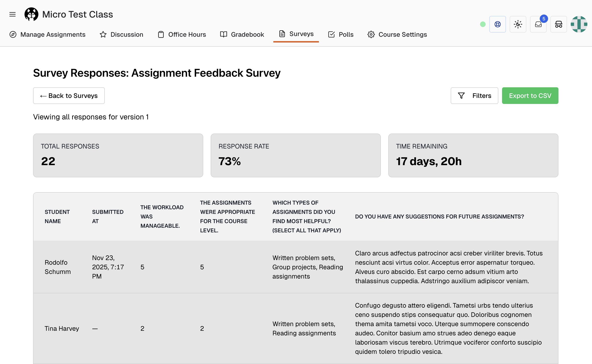Toggle light/dark theme with sun-moon icon

[518, 24]
